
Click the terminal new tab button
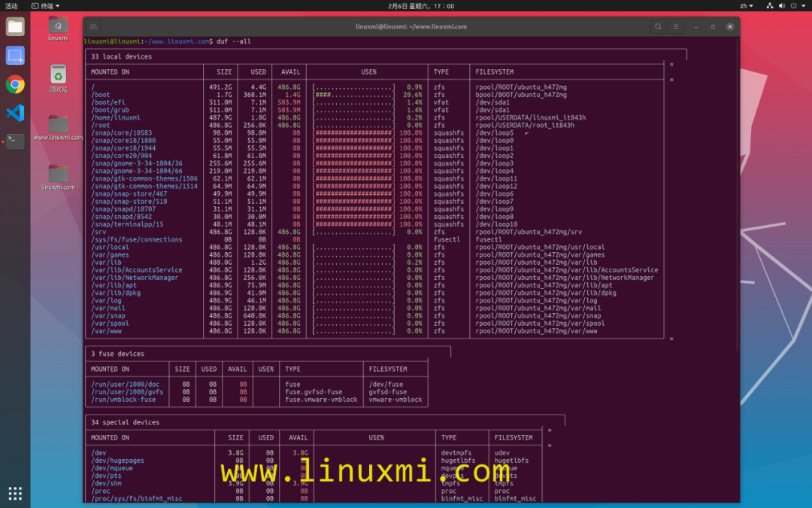tap(93, 26)
